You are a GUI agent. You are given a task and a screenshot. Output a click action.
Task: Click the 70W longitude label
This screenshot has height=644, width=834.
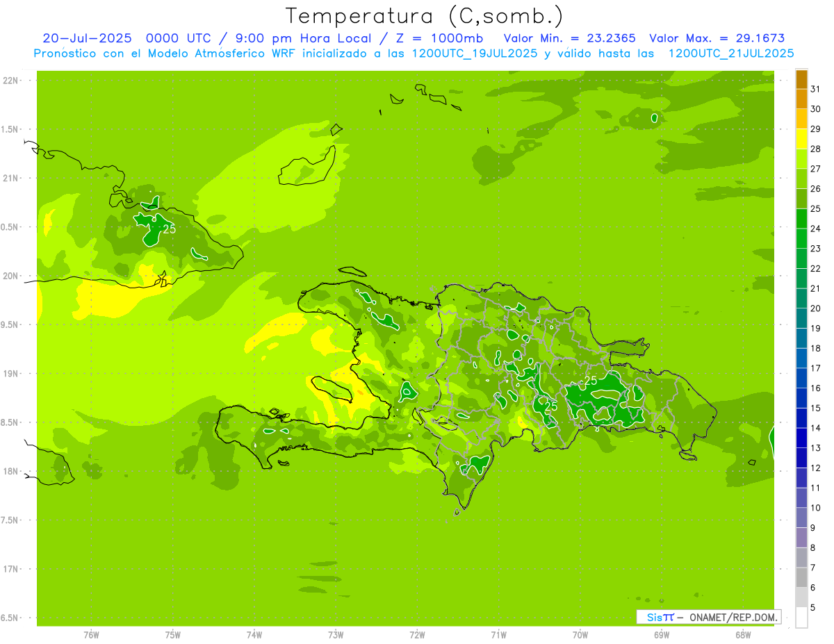tap(580, 635)
